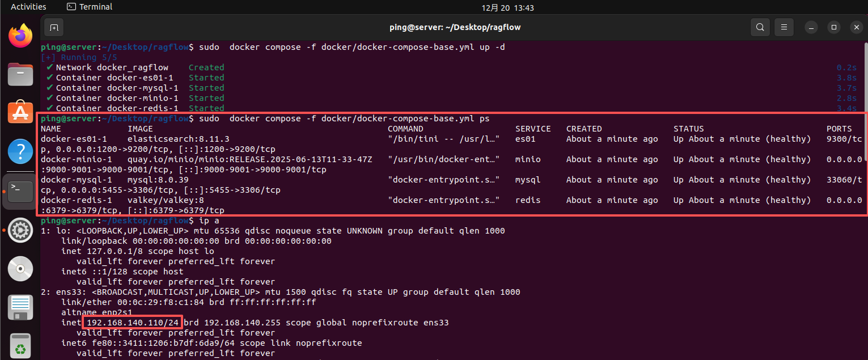Open Ubuntu Software from the dock
This screenshot has height=360, width=868.
tap(20, 112)
